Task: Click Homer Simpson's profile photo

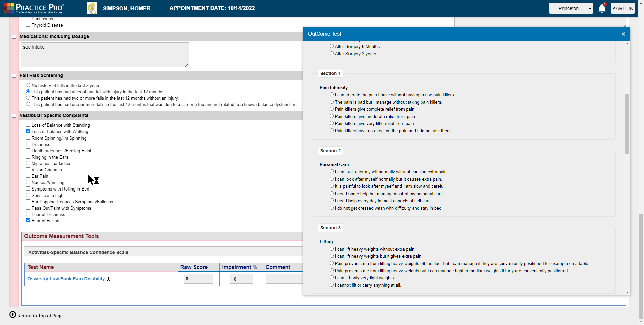Action: (91, 8)
